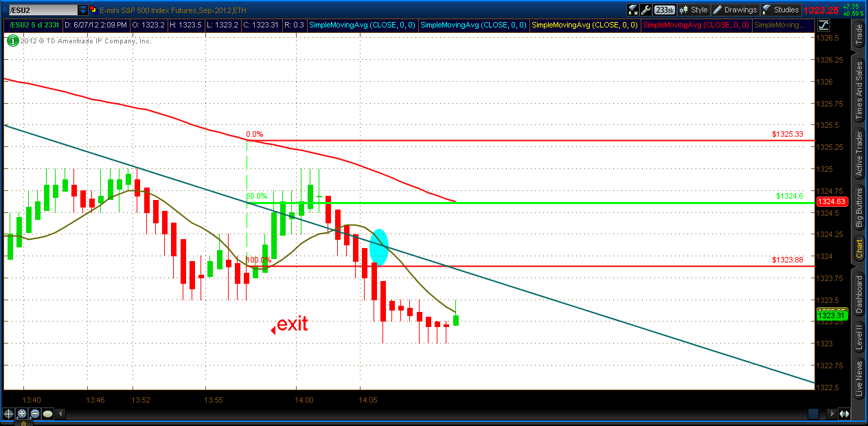Open the Times And Sales sidebar tab
Screen dimensions: 868x426
coord(859,91)
